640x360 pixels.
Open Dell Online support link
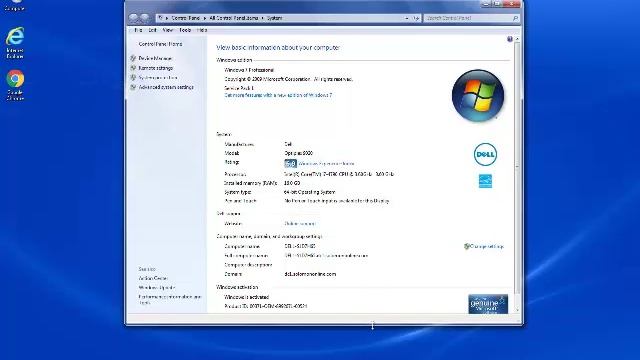(x=300, y=224)
